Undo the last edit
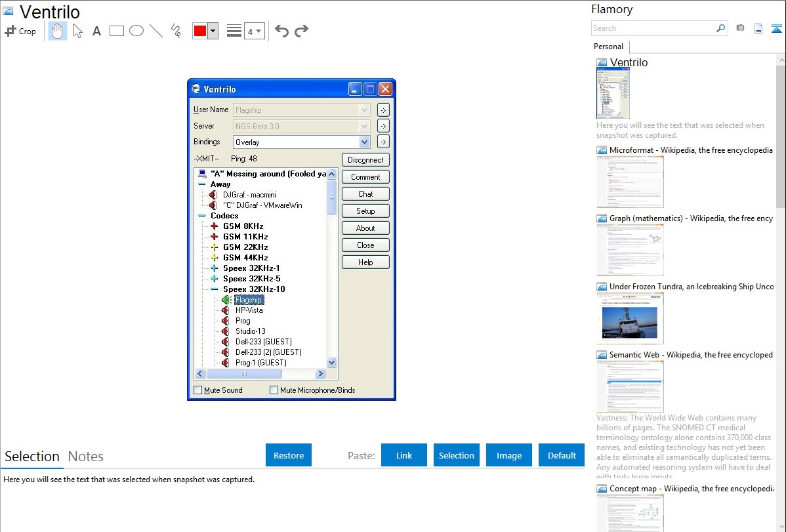This screenshot has width=786, height=532. click(281, 31)
